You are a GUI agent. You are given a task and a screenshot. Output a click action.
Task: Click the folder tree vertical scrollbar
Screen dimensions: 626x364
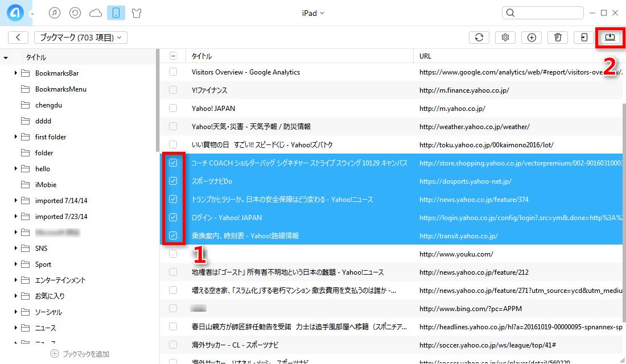pos(158,101)
